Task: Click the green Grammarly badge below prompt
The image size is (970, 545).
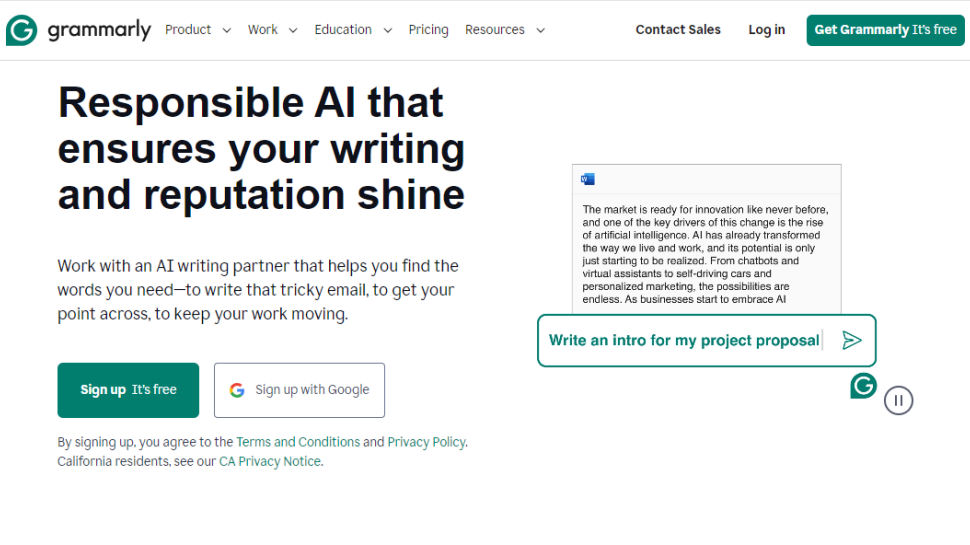Action: [863, 386]
